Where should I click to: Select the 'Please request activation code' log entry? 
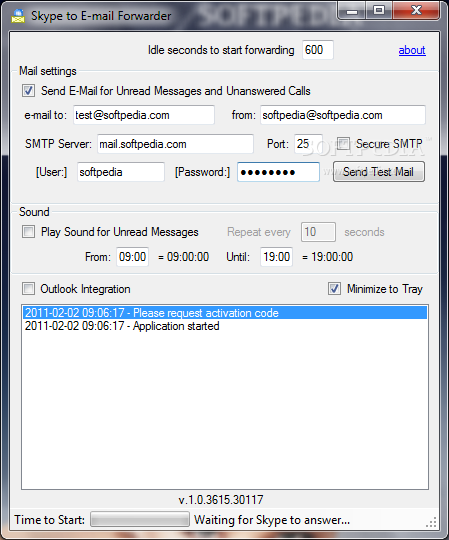[x=225, y=313]
